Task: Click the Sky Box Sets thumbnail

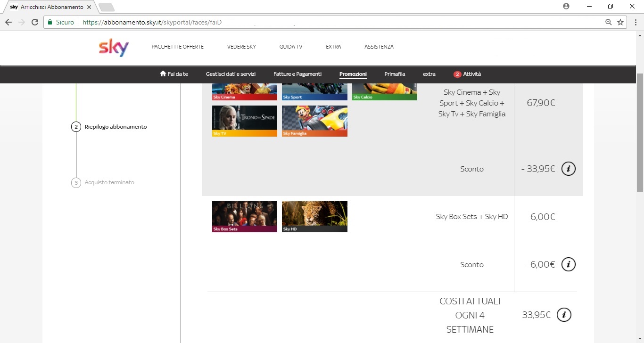Action: (245, 217)
